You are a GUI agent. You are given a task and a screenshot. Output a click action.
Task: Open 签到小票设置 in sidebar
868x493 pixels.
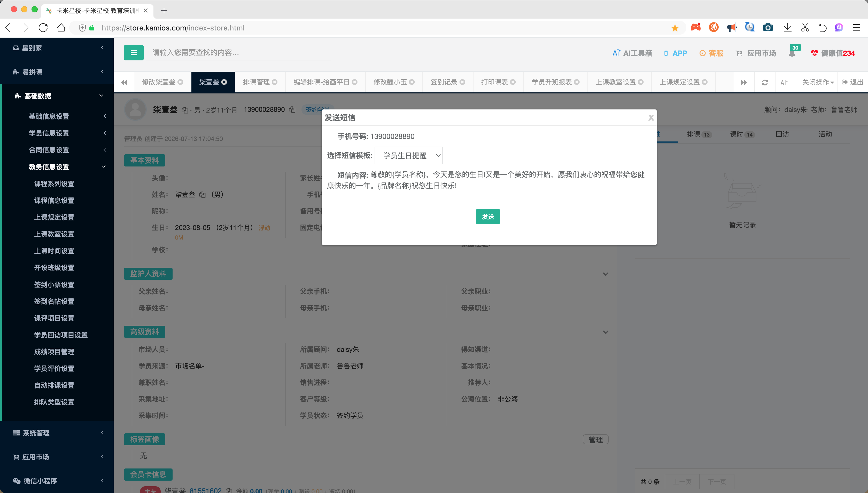coord(54,284)
